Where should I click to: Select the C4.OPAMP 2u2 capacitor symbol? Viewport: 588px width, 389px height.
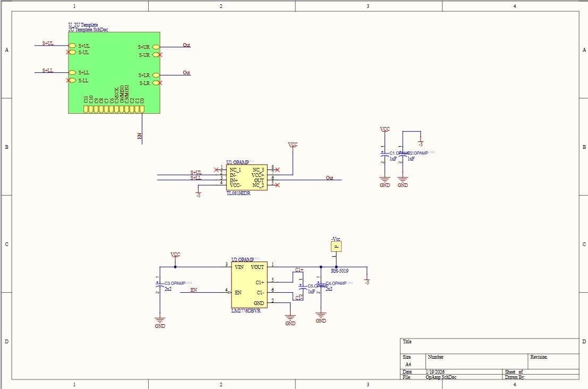(x=321, y=285)
